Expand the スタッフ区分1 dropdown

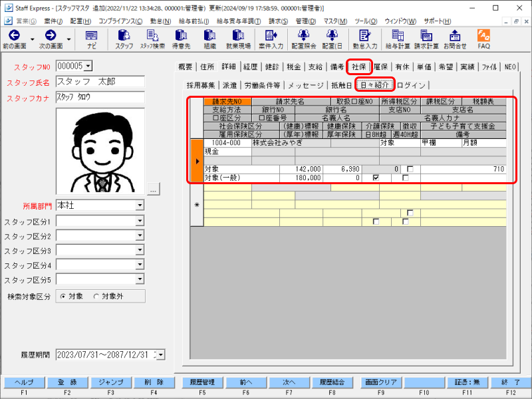click(x=140, y=221)
